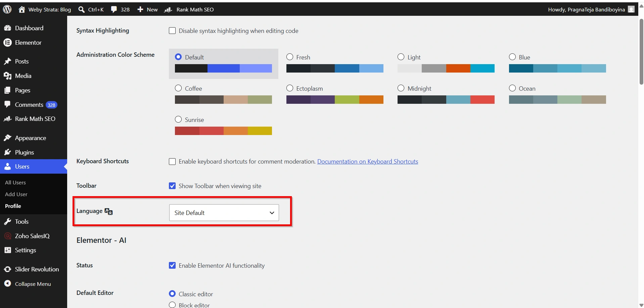Open Ctrl+K search in admin bar

[91, 9]
